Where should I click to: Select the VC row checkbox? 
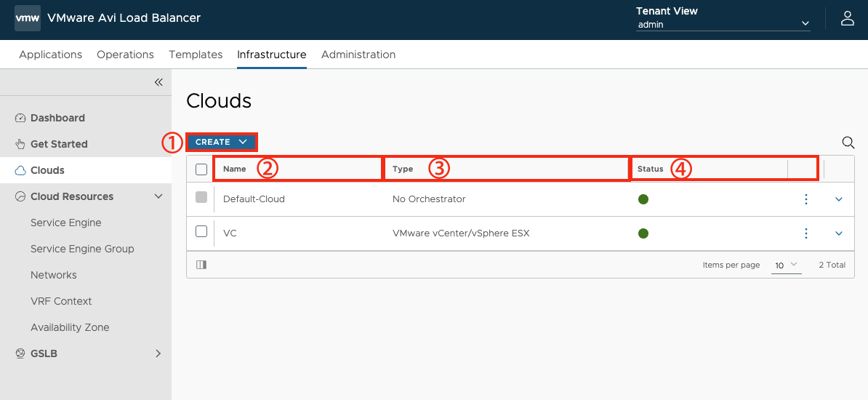point(201,231)
